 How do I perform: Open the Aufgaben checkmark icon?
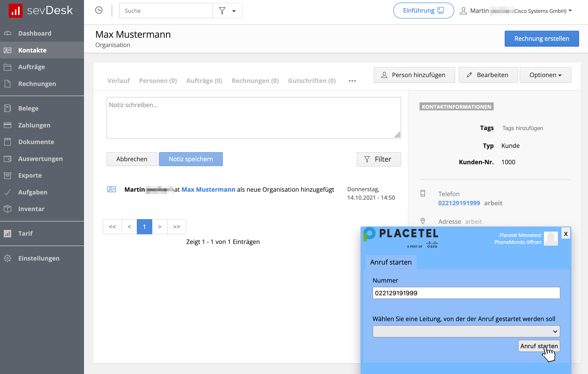coord(8,192)
